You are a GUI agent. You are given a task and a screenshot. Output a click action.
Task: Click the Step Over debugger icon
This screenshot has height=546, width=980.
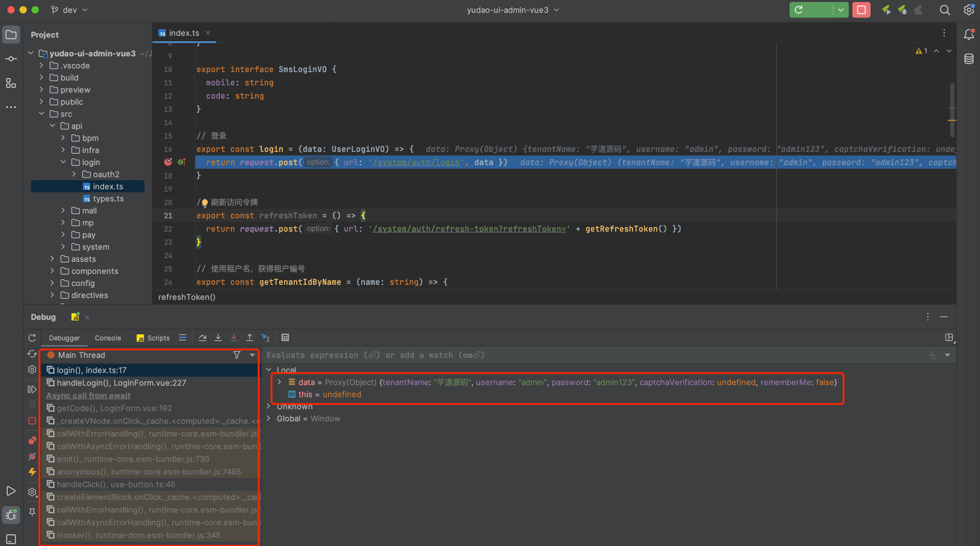202,338
